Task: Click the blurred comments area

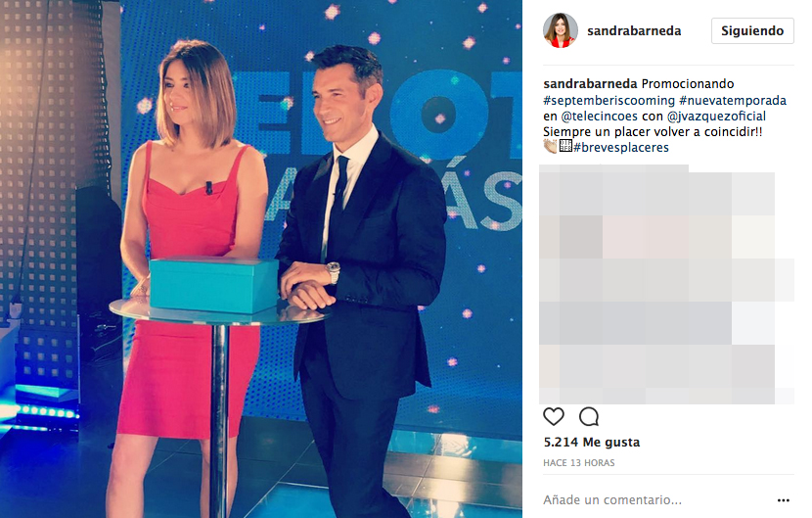Action: [666, 284]
